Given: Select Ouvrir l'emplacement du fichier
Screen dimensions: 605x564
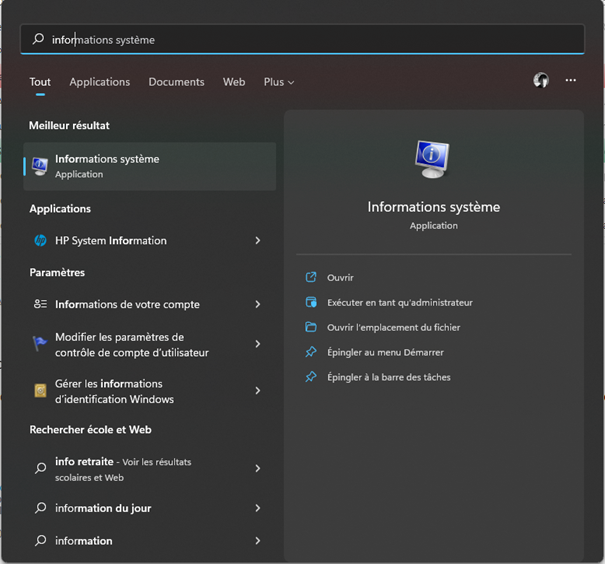Looking at the screenshot, I should [394, 328].
